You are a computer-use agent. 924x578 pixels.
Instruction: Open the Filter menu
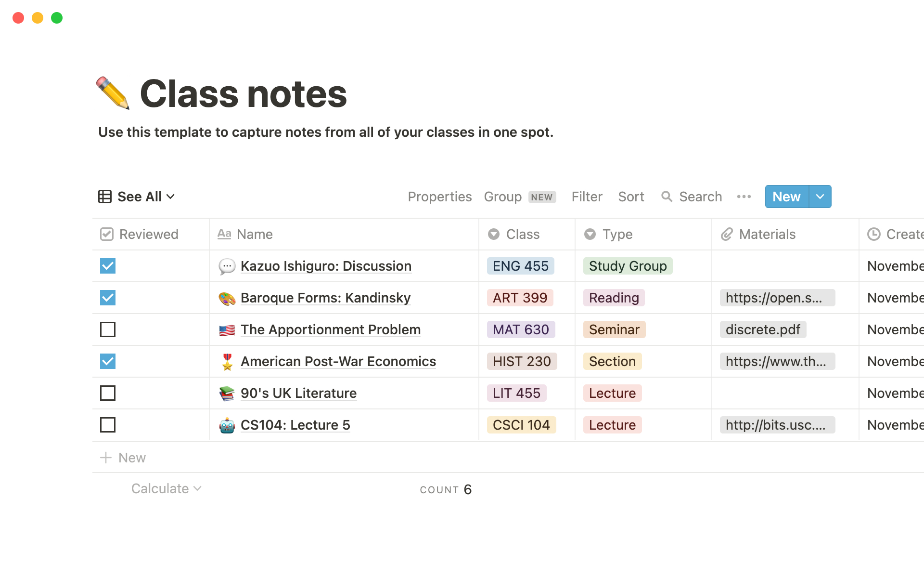[587, 197]
